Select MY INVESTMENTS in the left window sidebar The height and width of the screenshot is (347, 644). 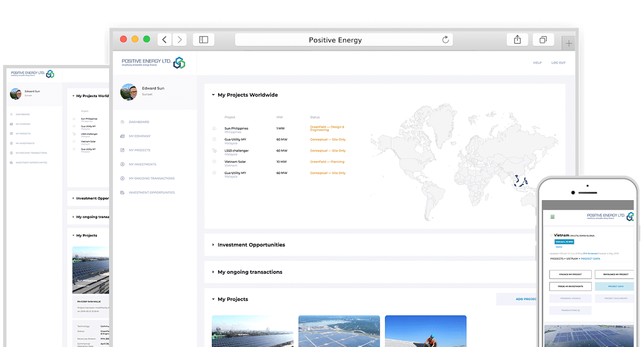(x=24, y=143)
